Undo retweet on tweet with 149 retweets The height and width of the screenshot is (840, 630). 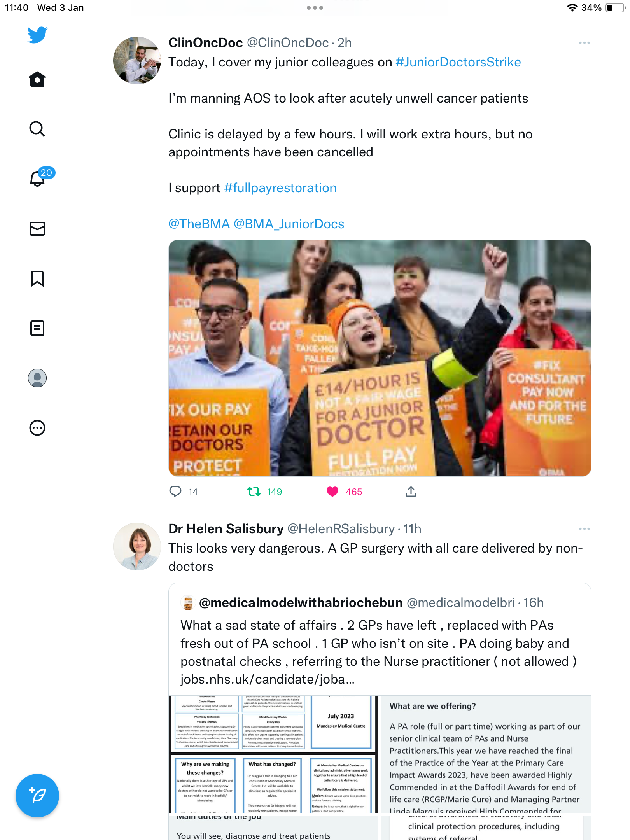254,492
